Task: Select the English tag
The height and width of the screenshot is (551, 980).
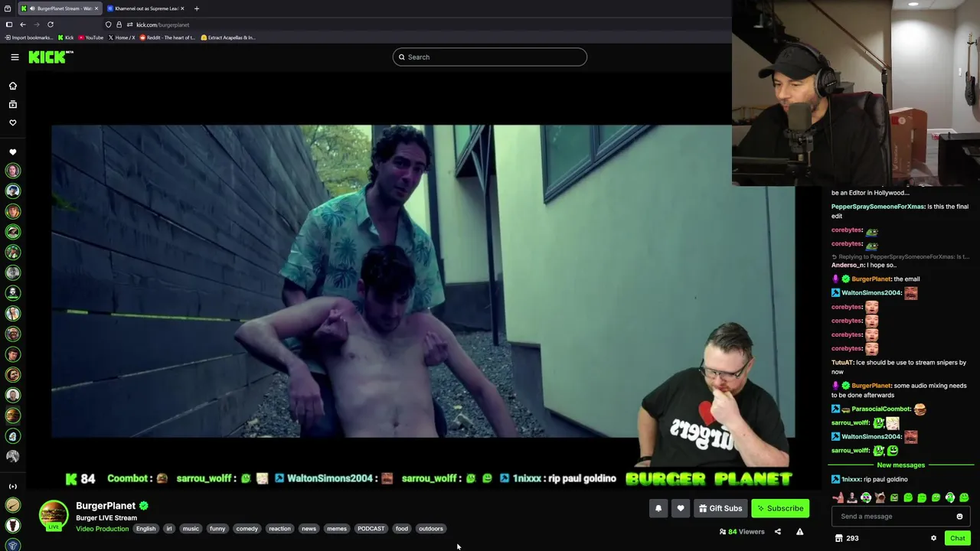Action: [145, 529]
